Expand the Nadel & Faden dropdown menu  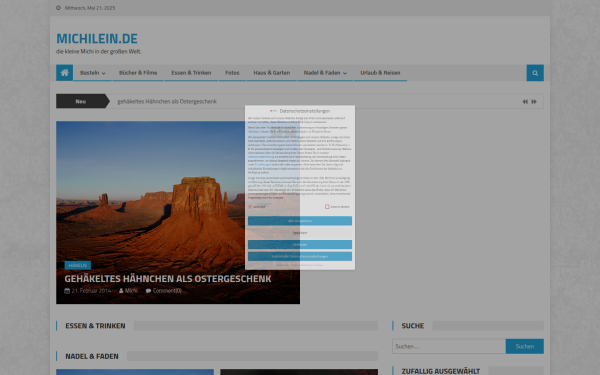click(325, 73)
